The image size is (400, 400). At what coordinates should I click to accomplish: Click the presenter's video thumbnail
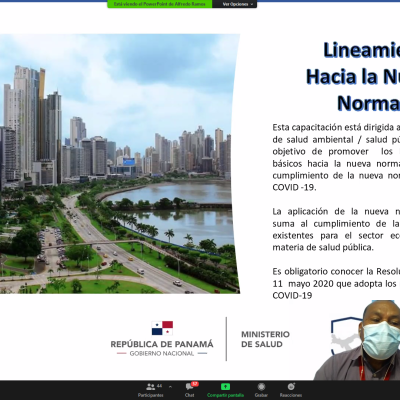tap(357, 340)
